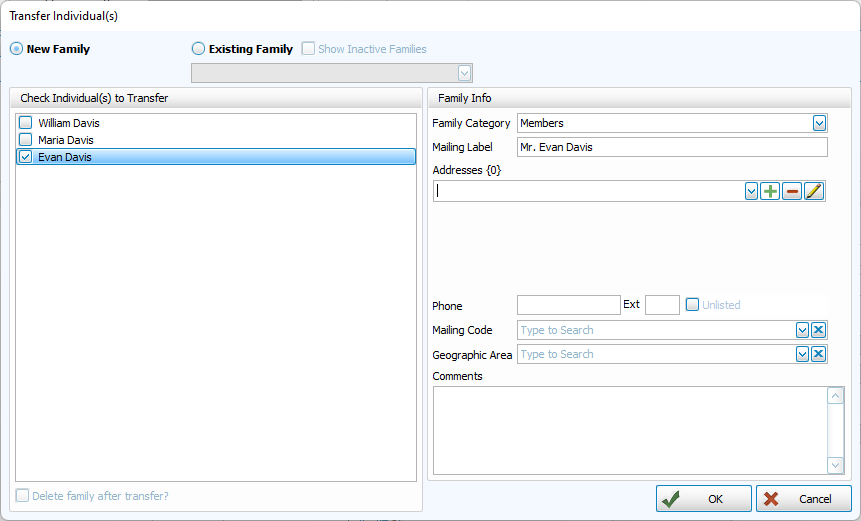Click the OK button
The width and height of the screenshot is (861, 521).
(703, 498)
